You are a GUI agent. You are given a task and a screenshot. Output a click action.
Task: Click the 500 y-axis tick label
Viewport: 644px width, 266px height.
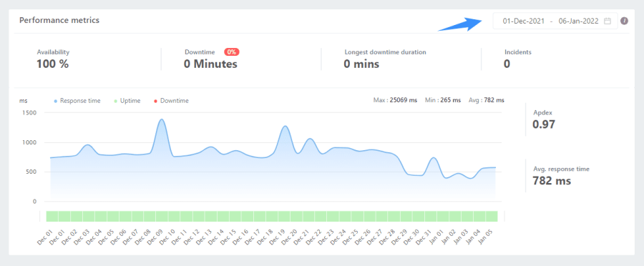[x=31, y=172]
